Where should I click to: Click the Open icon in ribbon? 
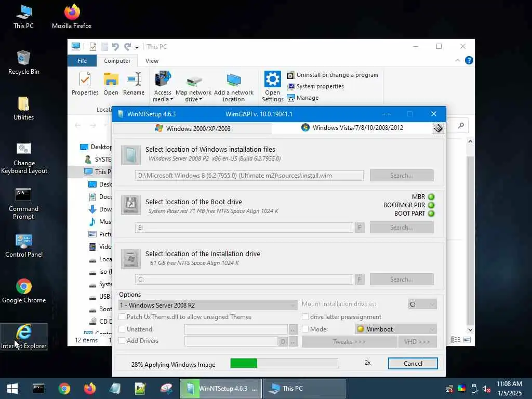click(x=111, y=84)
